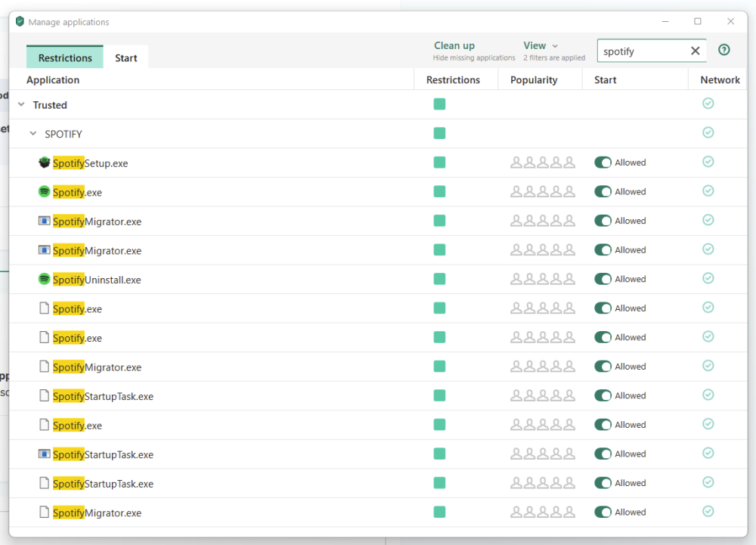The width and height of the screenshot is (756, 545).
Task: Toggle Allowed switch for blue-icon SpotifyStartupTask.exe
Action: (x=603, y=454)
